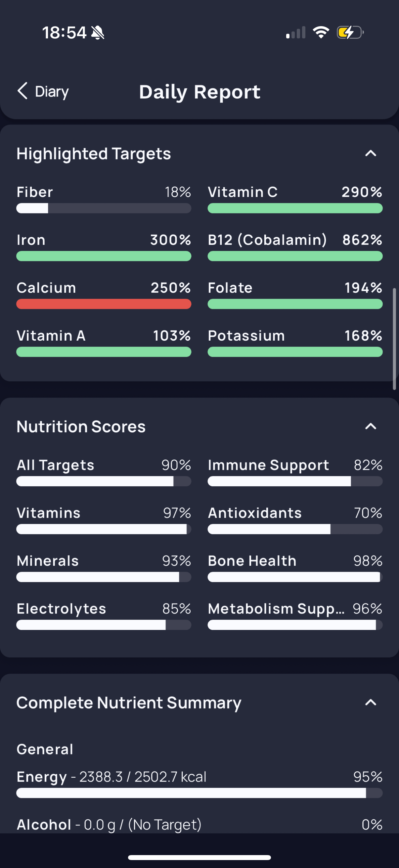
Task: Tap the Wi-Fi icon in status bar
Action: click(321, 32)
